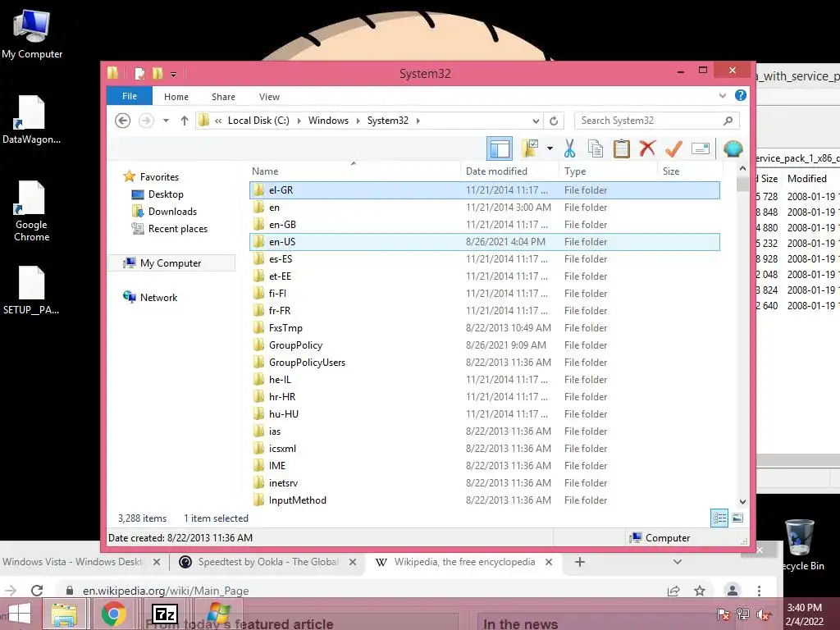Expand the arrow after System32 in breadcrumb
The width and height of the screenshot is (840, 630).
pos(418,121)
